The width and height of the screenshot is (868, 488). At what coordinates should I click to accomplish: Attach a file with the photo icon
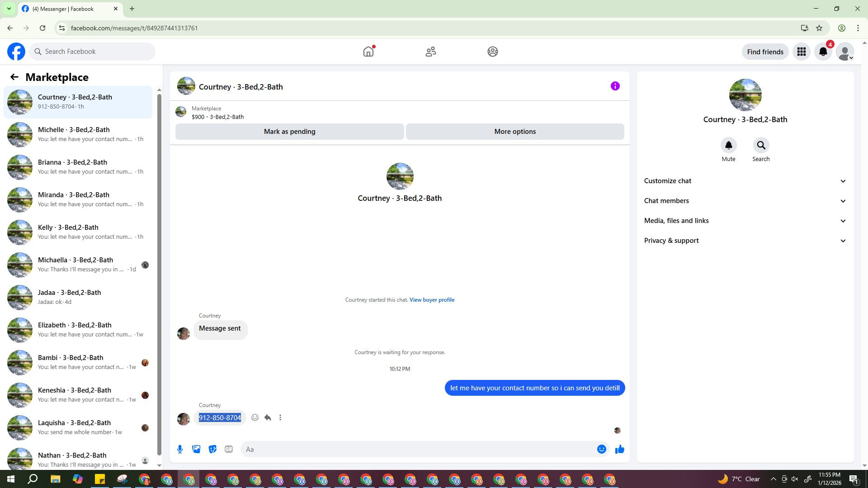pyautogui.click(x=196, y=449)
